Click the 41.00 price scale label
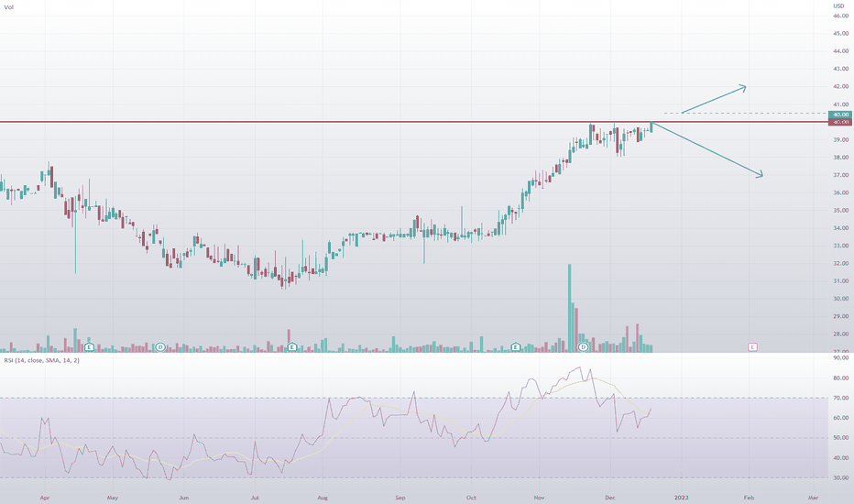854x504 pixels. coord(840,104)
